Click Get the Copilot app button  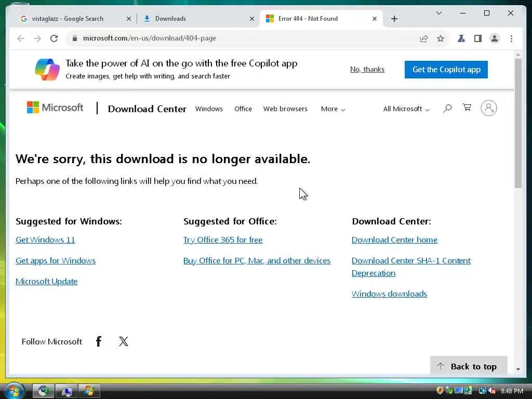pyautogui.click(x=446, y=70)
